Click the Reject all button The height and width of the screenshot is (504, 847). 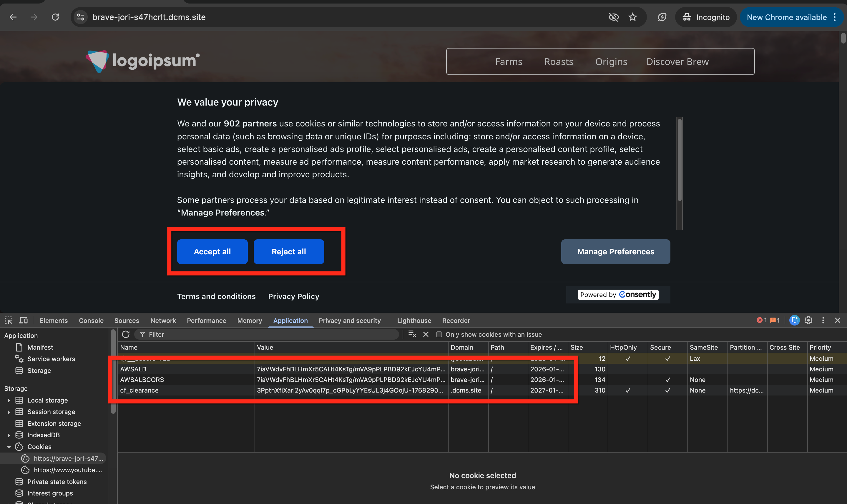pyautogui.click(x=289, y=252)
